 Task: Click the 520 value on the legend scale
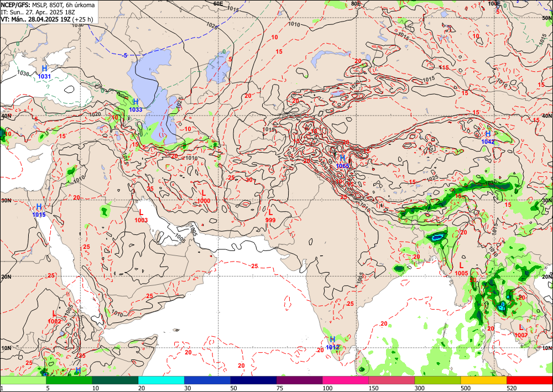[x=511, y=388]
